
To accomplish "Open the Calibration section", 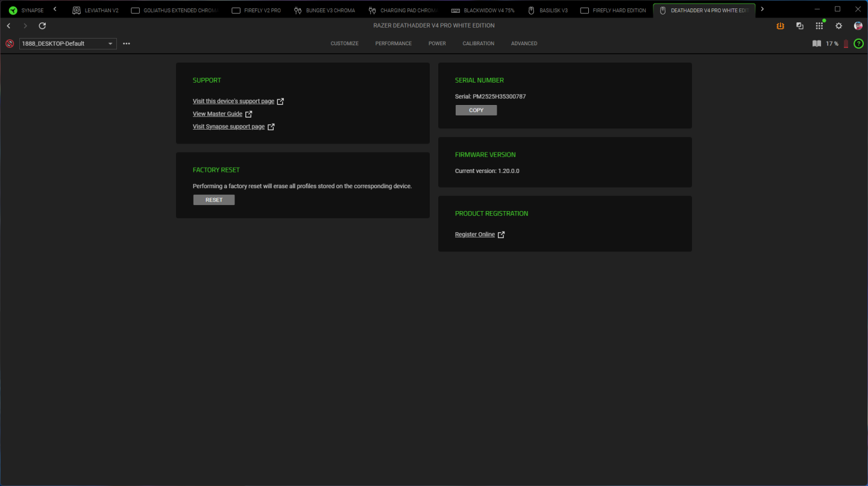I will click(479, 43).
